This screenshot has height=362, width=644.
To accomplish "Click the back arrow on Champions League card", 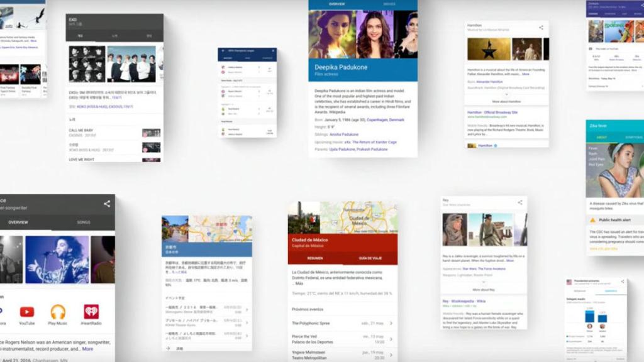I will pyautogui.click(x=222, y=49).
